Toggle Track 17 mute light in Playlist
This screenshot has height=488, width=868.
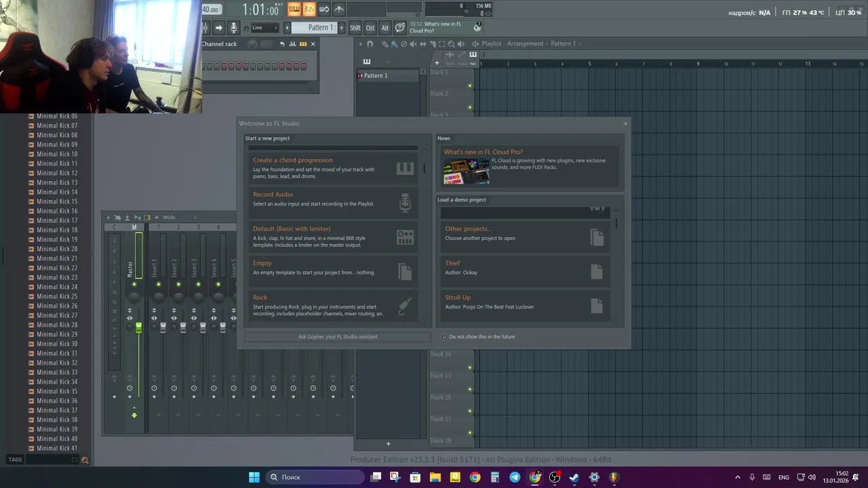469,432
